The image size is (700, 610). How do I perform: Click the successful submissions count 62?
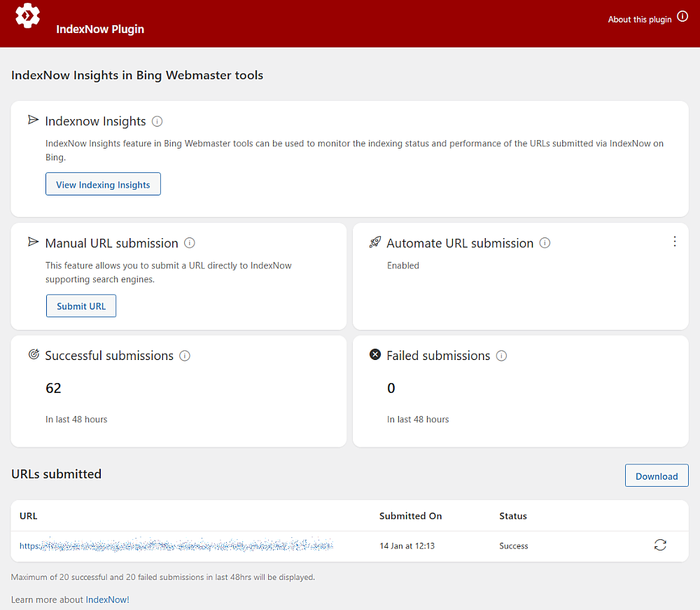coord(53,388)
